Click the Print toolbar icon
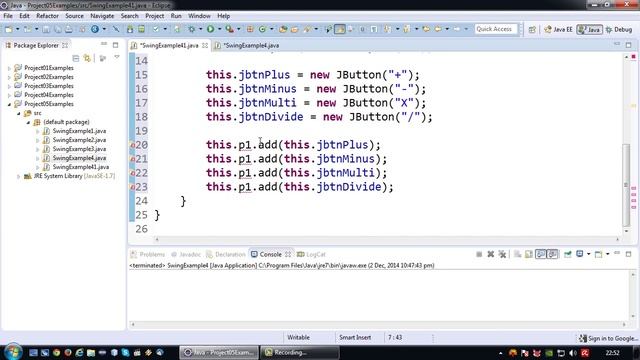 (x=69, y=29)
